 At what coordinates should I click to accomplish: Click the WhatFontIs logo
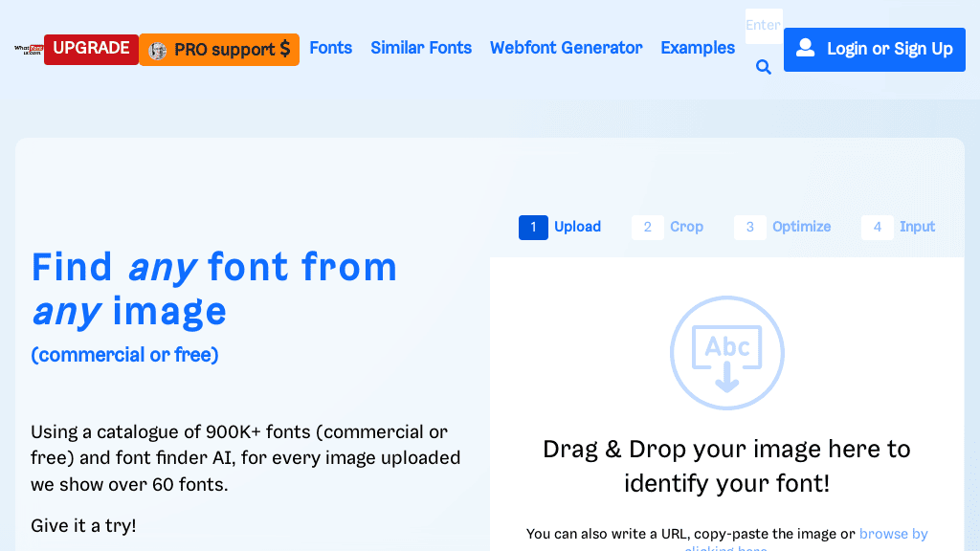pos(26,49)
